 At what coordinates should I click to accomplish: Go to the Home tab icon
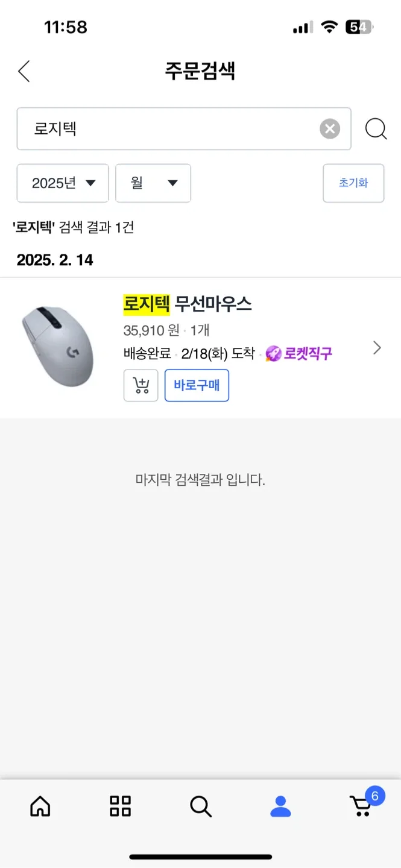tap(40, 806)
